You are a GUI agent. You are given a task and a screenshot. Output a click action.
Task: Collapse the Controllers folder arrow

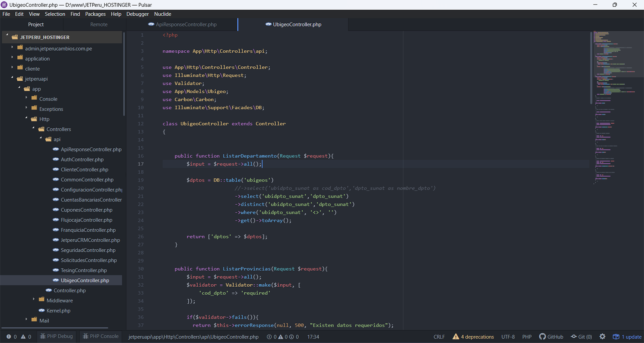(34, 128)
